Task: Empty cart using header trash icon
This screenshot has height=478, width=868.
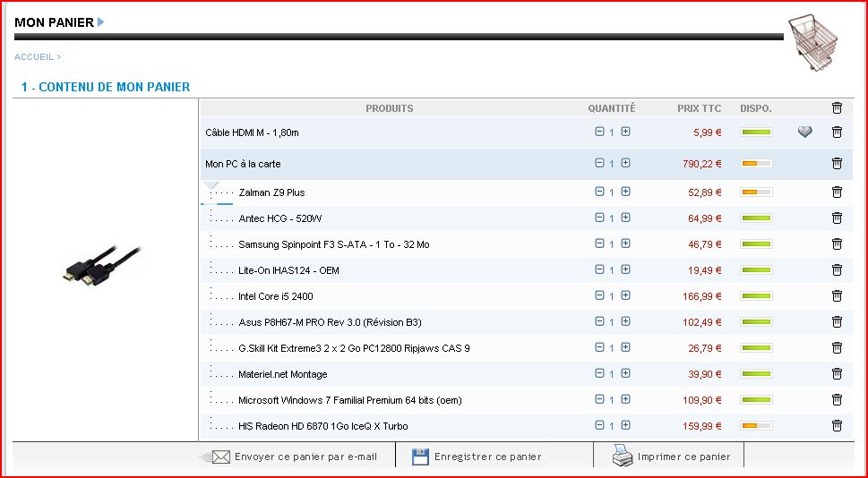Action: point(837,108)
